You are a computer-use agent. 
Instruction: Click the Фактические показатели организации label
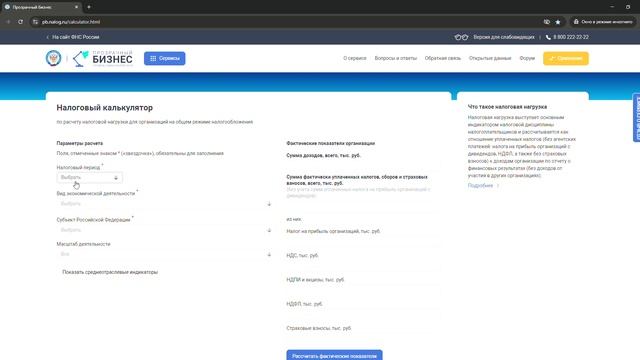(x=331, y=144)
